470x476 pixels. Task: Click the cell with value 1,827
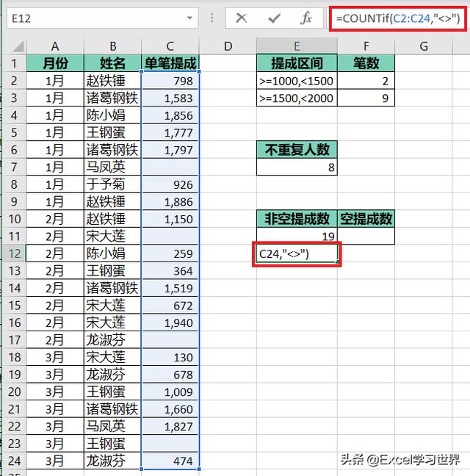coord(170,426)
